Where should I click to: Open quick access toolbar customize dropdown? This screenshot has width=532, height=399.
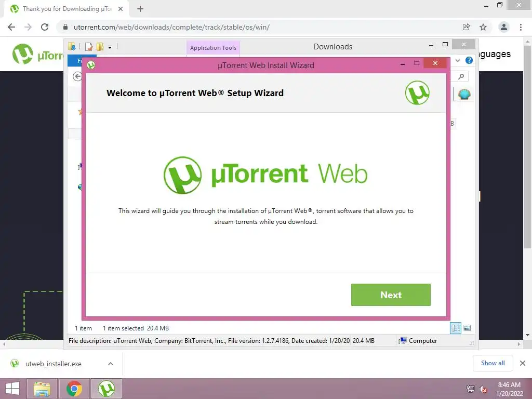(x=110, y=47)
